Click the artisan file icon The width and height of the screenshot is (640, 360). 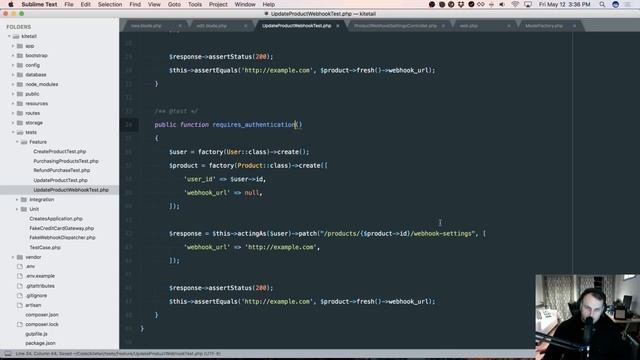pos(20,305)
